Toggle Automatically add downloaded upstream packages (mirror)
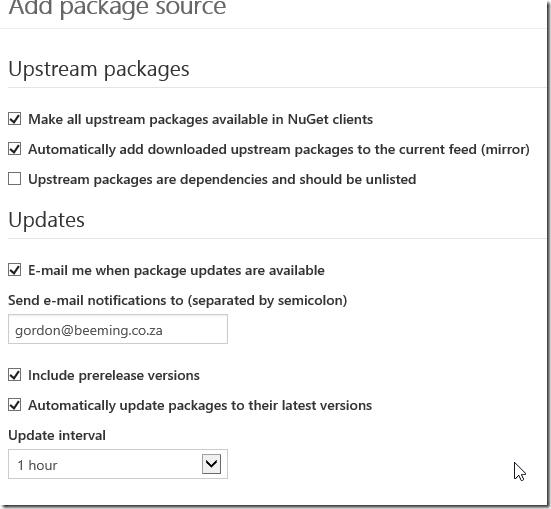Image resolution: width=551 pixels, height=509 pixels. click(x=14, y=149)
